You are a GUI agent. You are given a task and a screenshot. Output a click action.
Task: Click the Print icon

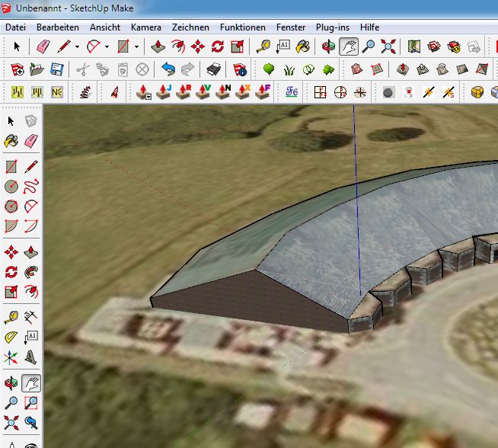point(214,70)
